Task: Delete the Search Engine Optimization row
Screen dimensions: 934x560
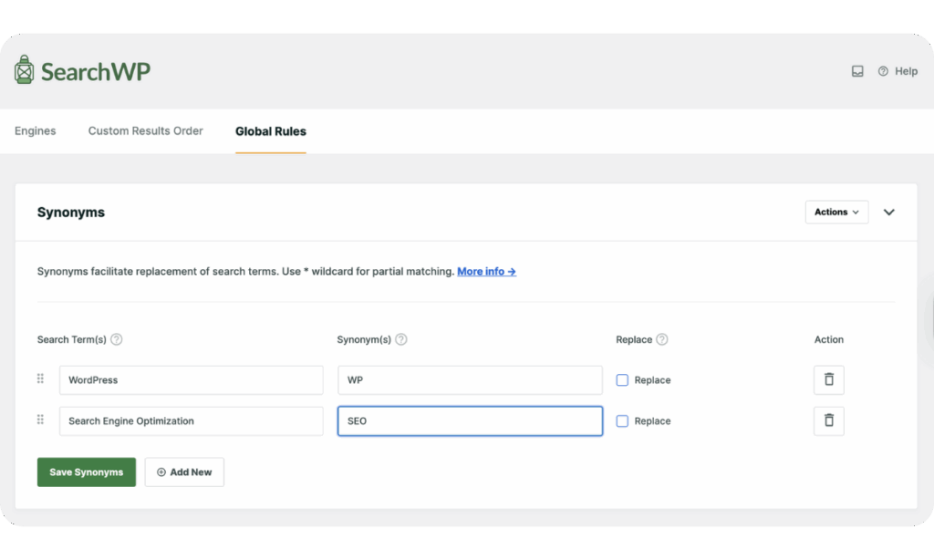Action: coord(828,421)
